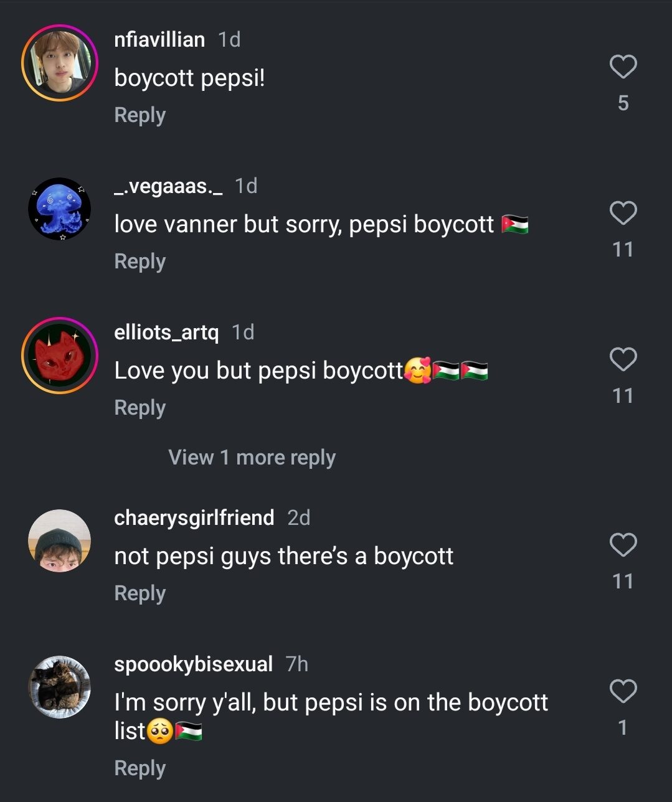The width and height of the screenshot is (672, 802).
Task: Like _.vegaaas._'s comment about vanner
Action: [x=623, y=213]
